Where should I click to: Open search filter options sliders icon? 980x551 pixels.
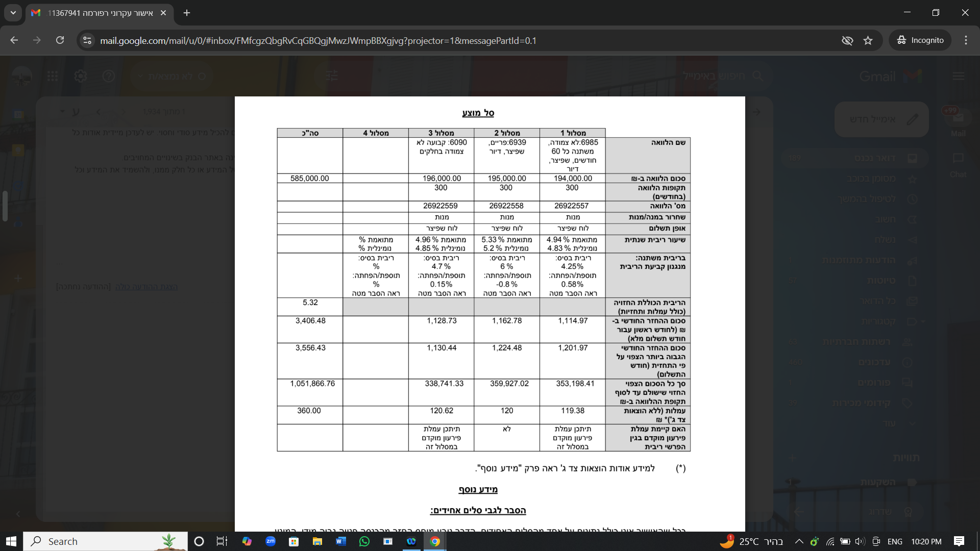[332, 77]
